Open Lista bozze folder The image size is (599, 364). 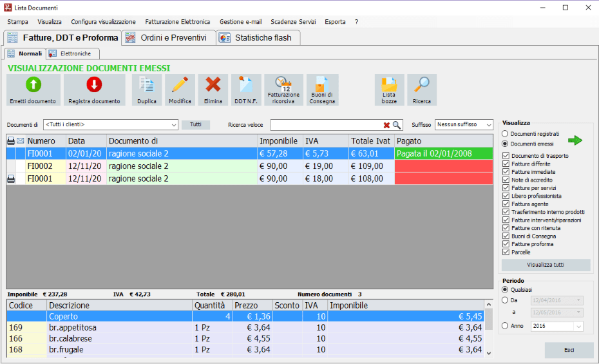(389, 90)
